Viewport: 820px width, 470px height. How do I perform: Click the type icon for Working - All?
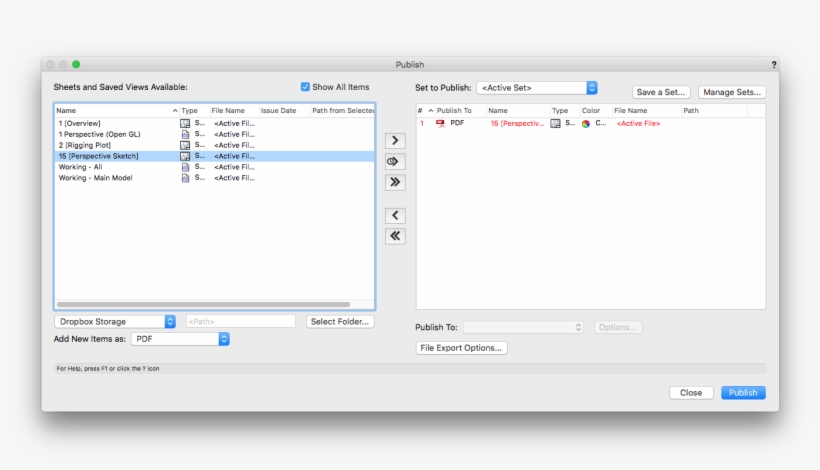(185, 167)
